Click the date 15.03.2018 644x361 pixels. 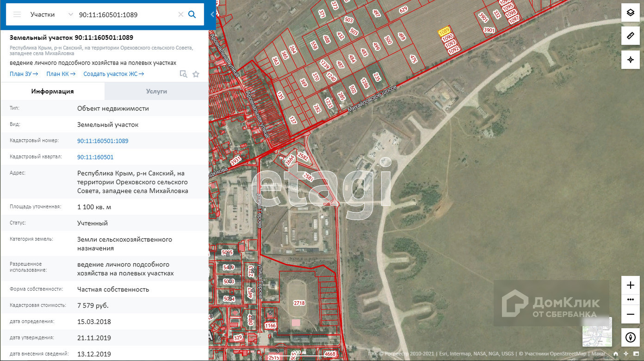click(x=94, y=322)
